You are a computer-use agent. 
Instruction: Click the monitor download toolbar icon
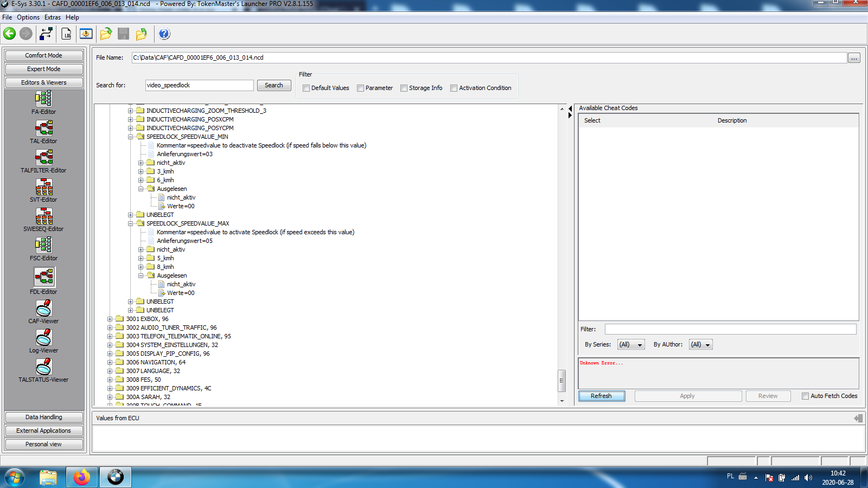pyautogui.click(x=86, y=34)
